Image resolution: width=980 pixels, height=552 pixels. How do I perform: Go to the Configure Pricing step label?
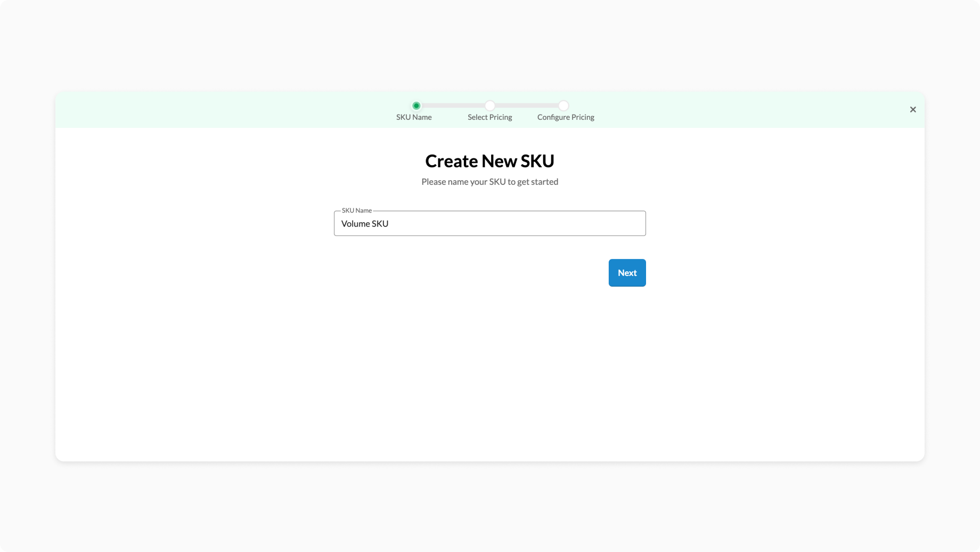click(x=565, y=117)
